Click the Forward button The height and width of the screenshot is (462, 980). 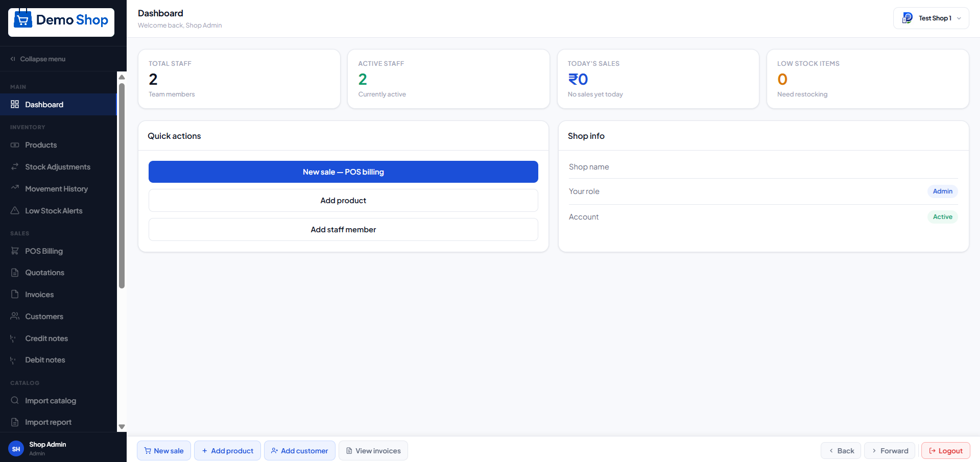click(890, 451)
